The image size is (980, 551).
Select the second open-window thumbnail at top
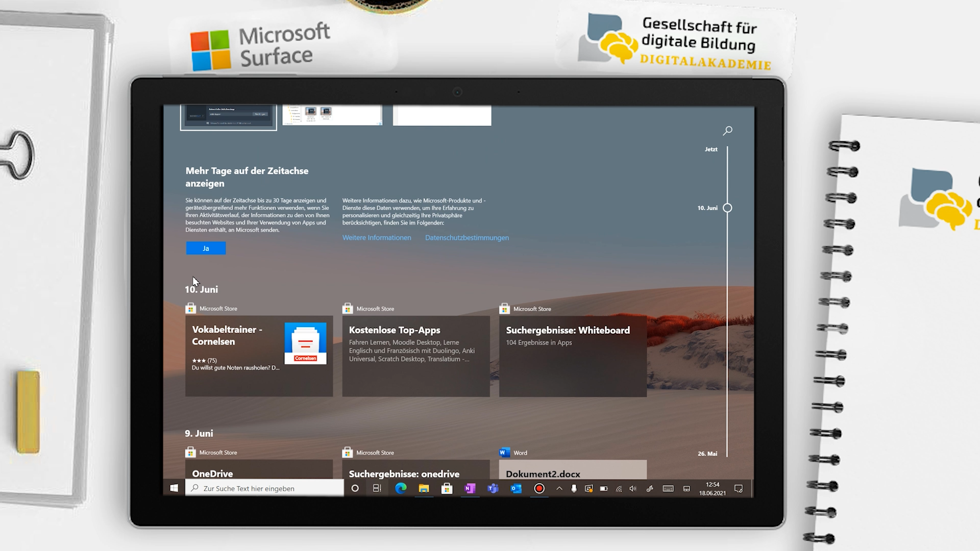[332, 115]
